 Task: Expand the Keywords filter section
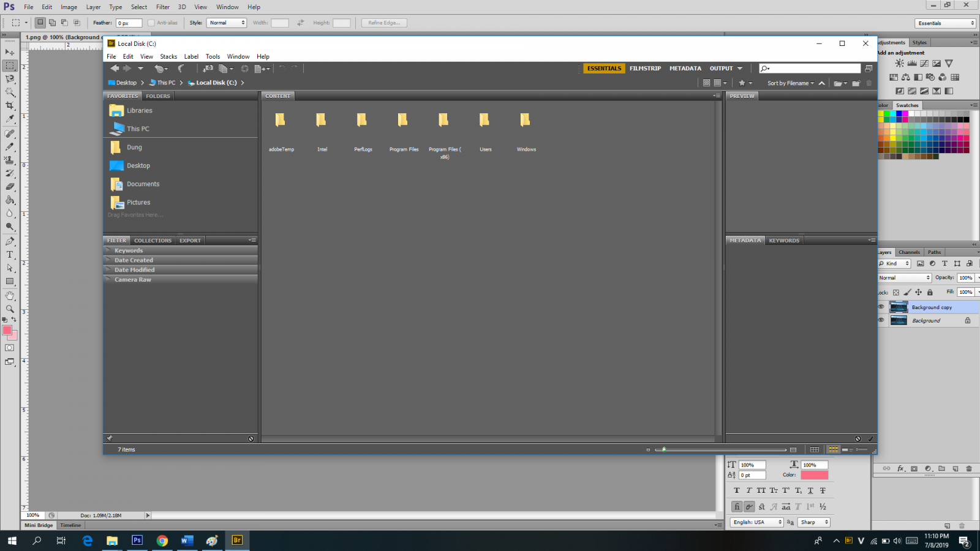coord(129,250)
